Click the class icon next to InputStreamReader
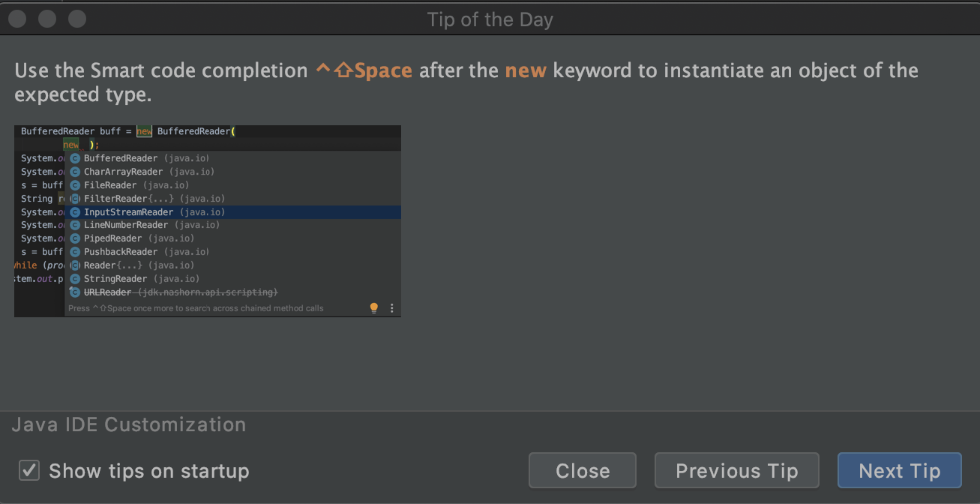The image size is (980, 504). click(x=75, y=212)
